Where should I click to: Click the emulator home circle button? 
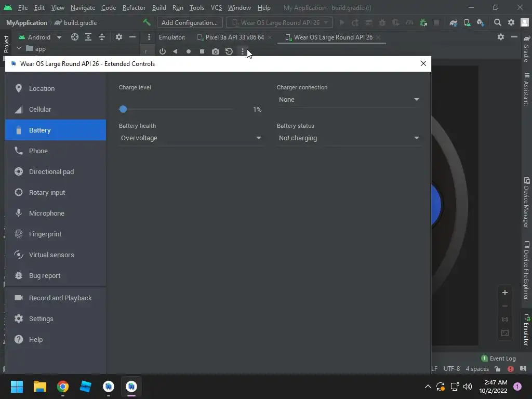(188, 51)
